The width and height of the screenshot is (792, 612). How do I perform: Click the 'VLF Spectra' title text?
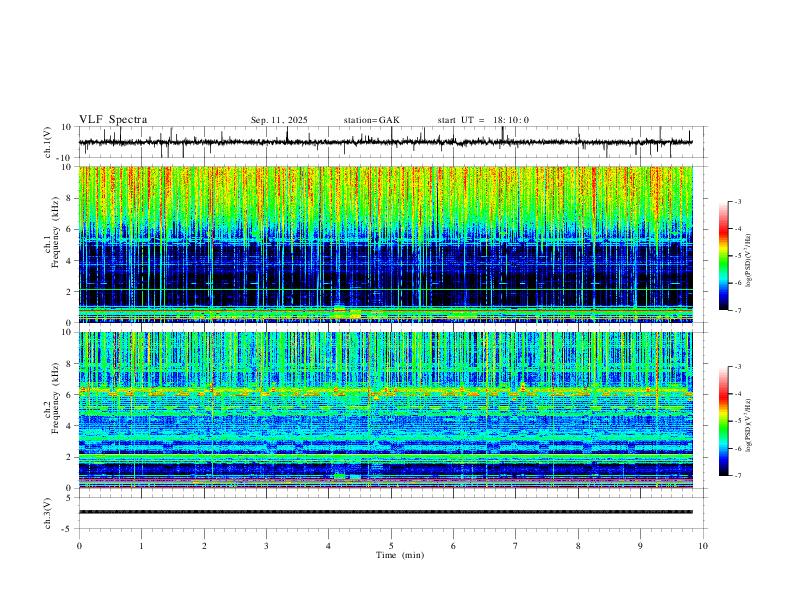113,120
